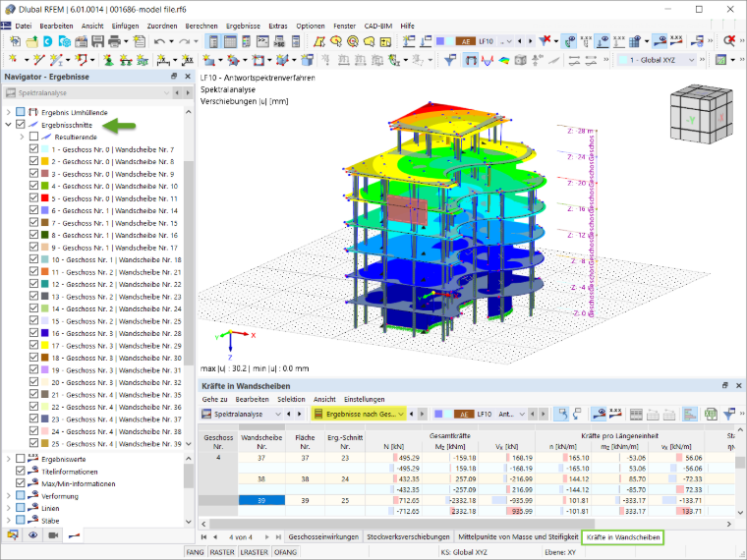Toggle the Ergebniswerte checkbox
The image size is (747, 560).
point(20,459)
